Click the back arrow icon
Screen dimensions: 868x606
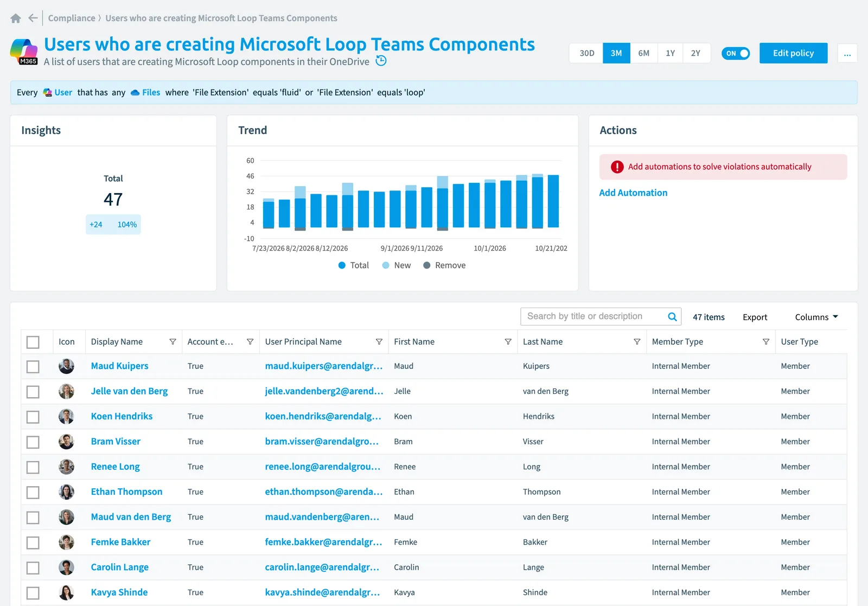pos(33,18)
